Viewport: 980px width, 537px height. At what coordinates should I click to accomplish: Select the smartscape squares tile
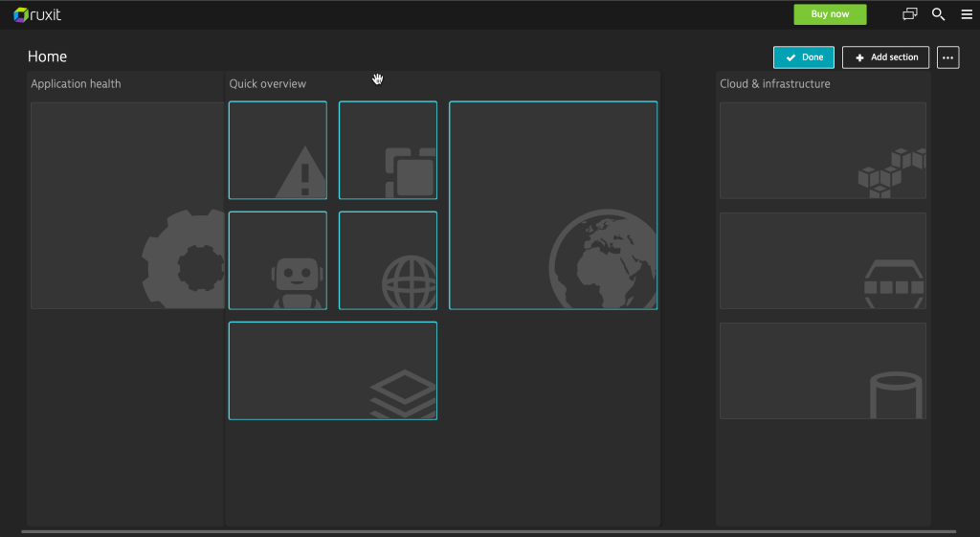click(389, 150)
